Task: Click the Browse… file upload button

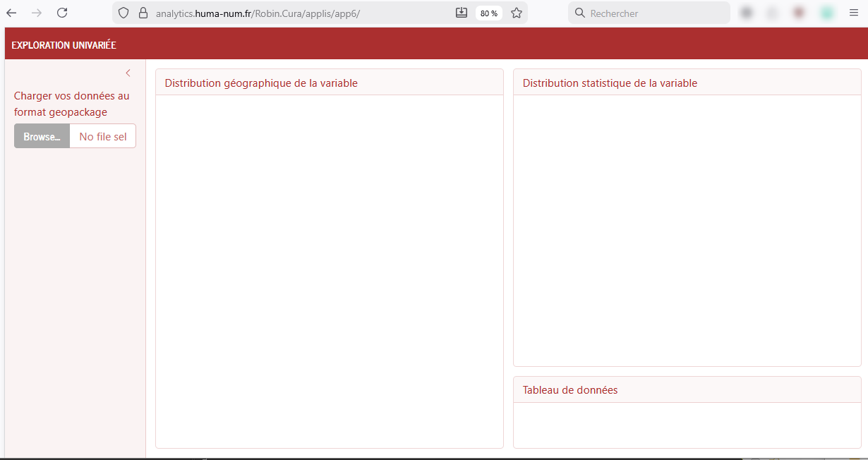Action: point(42,136)
